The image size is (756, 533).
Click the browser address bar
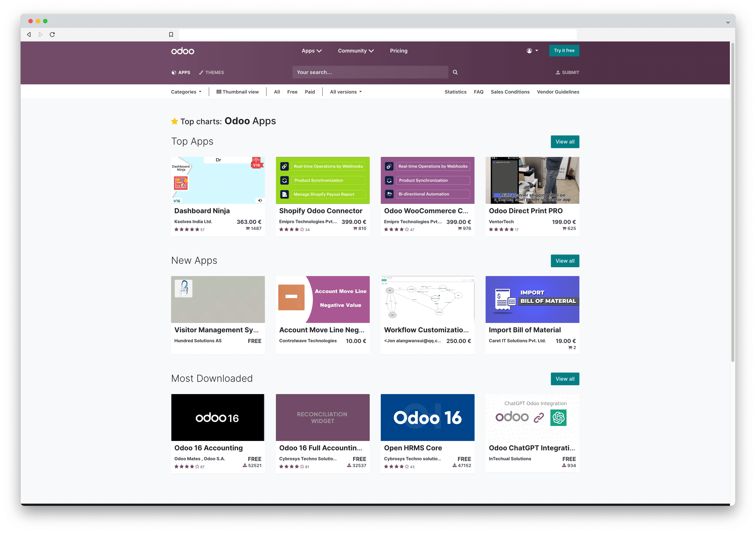tap(378, 35)
